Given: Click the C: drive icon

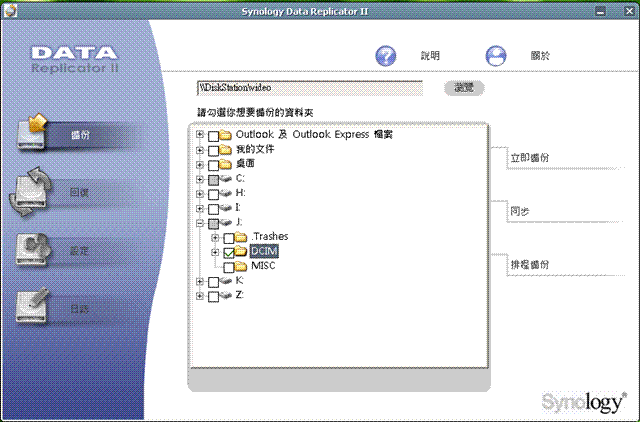Looking at the screenshot, I should pos(226,179).
